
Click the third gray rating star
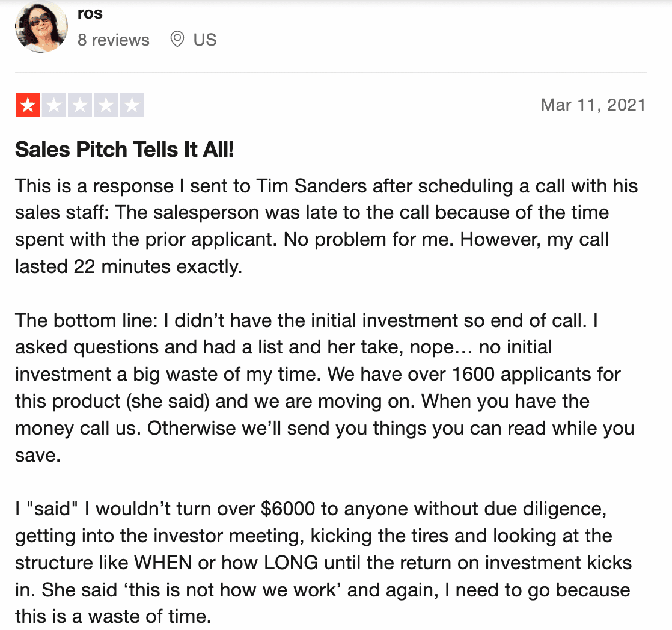(x=80, y=105)
